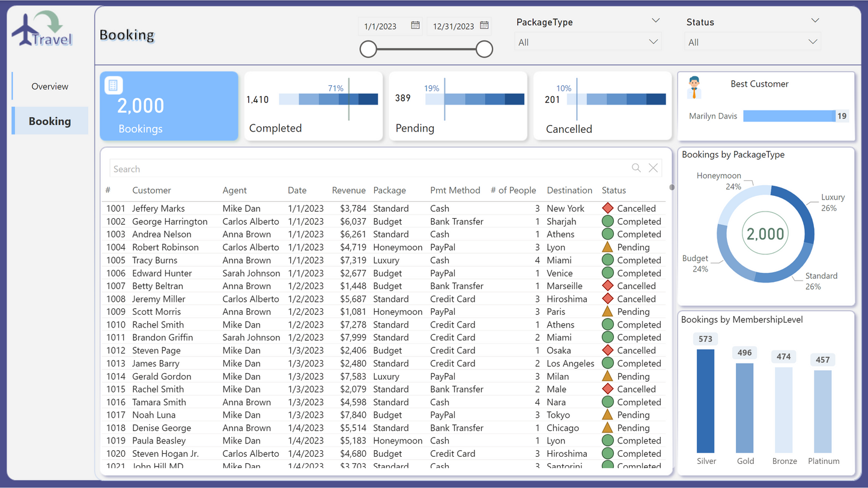The width and height of the screenshot is (868, 488).
Task: Click the Travel airplane logo
Action: [41, 30]
